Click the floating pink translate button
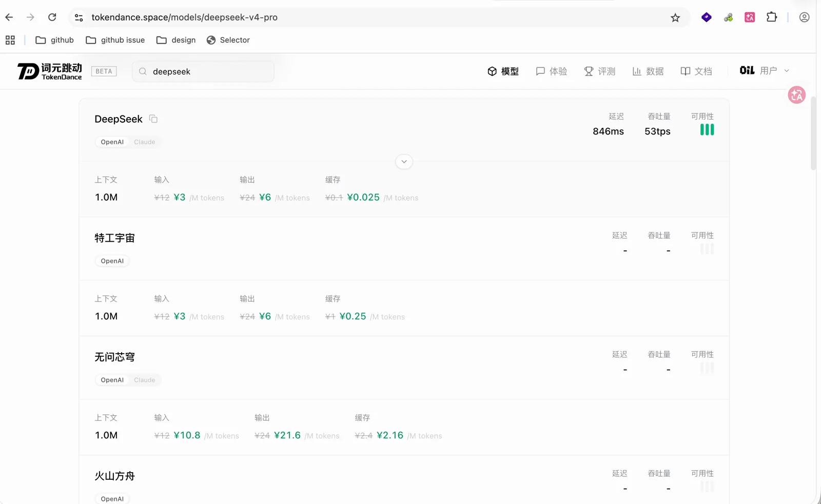The height and width of the screenshot is (504, 821). click(797, 95)
